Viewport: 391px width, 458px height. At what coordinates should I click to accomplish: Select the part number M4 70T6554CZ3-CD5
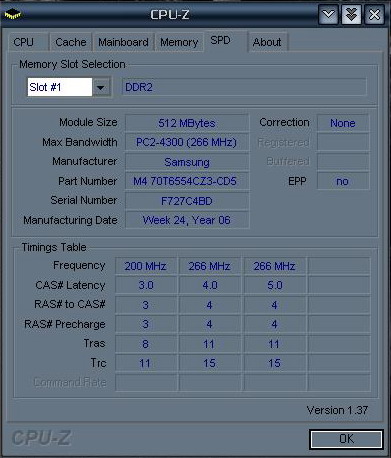(187, 181)
